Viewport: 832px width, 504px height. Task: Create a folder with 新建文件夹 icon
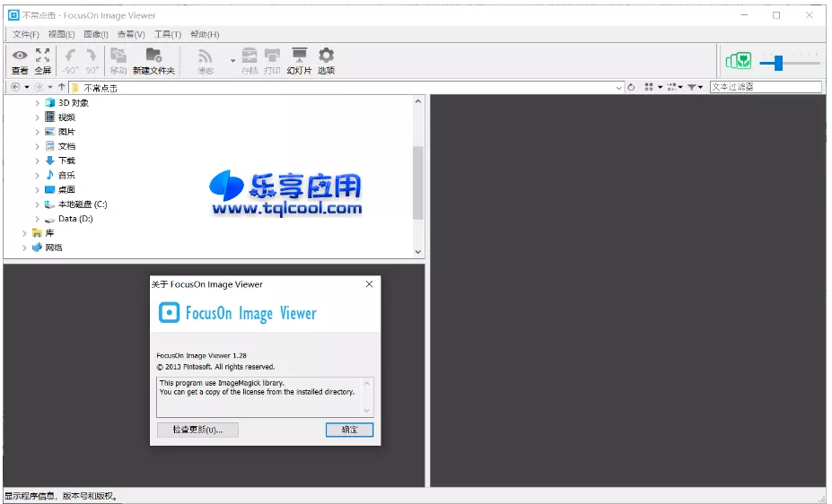point(153,55)
